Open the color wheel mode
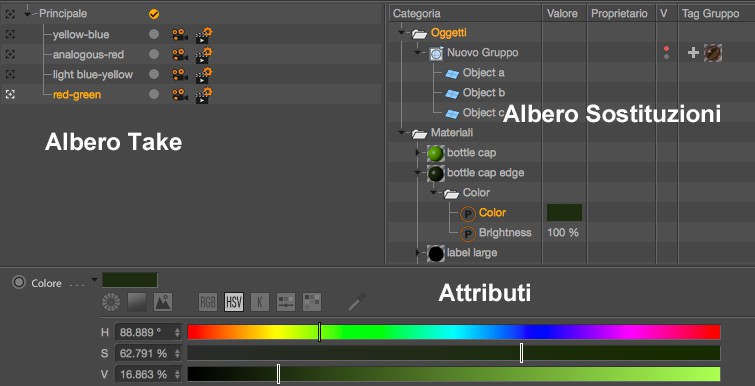 pyautogui.click(x=111, y=302)
